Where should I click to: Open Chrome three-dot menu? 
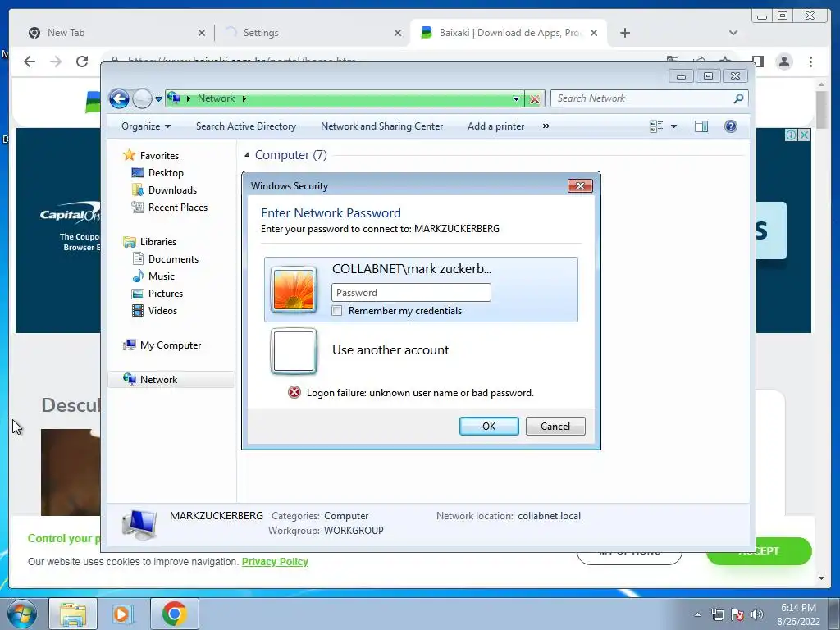click(810, 62)
